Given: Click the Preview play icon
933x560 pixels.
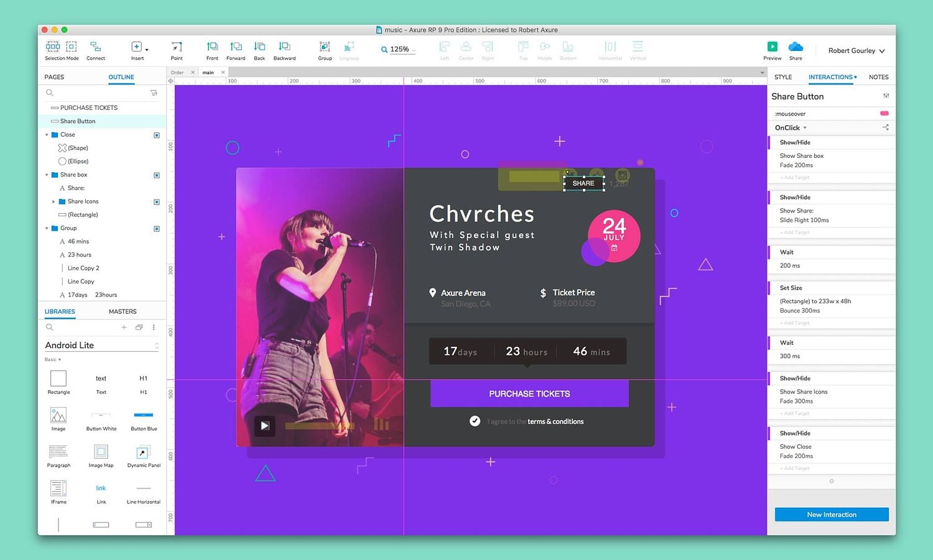Looking at the screenshot, I should 772,47.
